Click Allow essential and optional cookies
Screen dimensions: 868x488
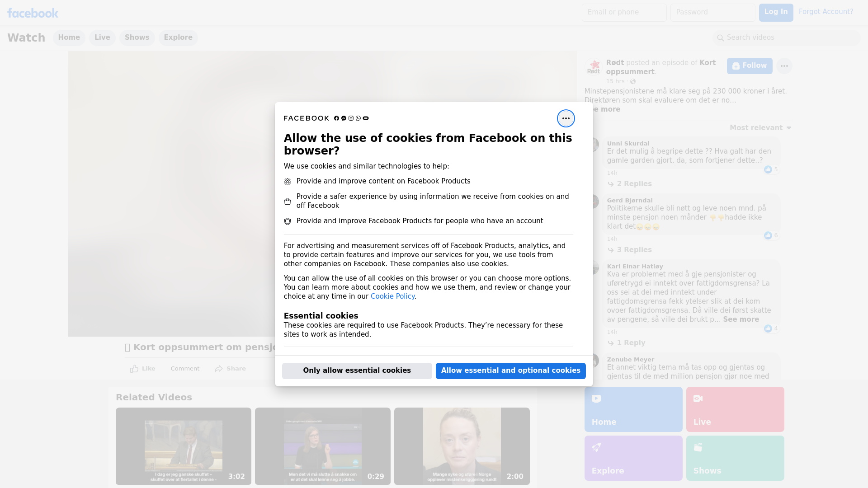point(510,371)
